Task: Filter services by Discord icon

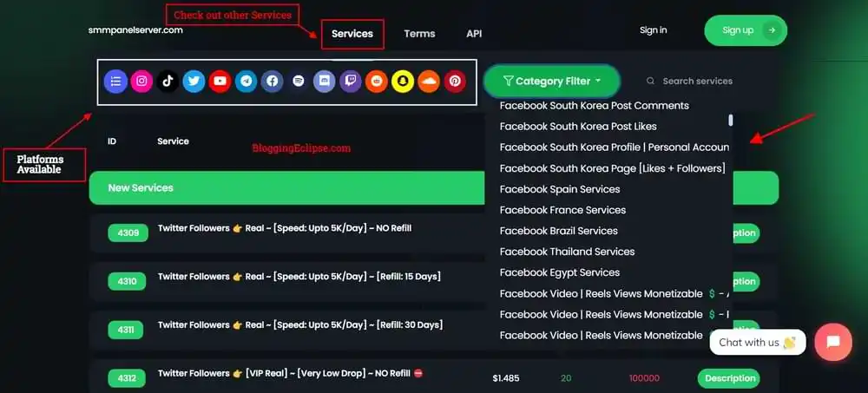Action: click(x=325, y=82)
